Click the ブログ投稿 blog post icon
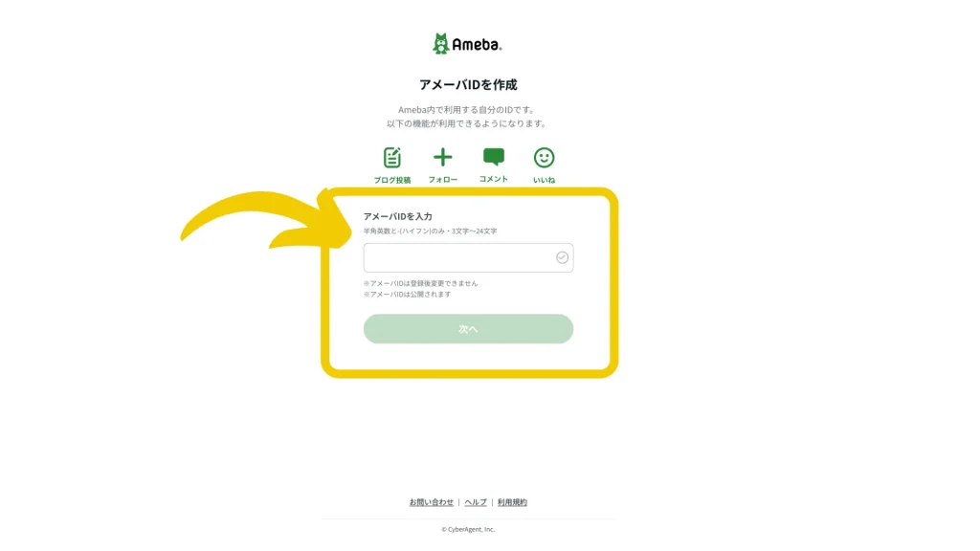This screenshot has height=551, width=980. [x=391, y=158]
